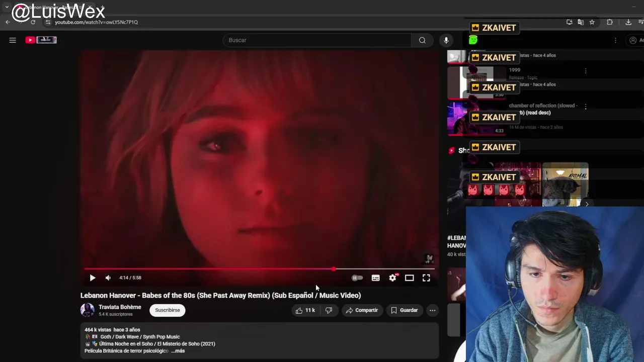Open options for chamber of reflection video
644x362 pixels.
coord(586,107)
